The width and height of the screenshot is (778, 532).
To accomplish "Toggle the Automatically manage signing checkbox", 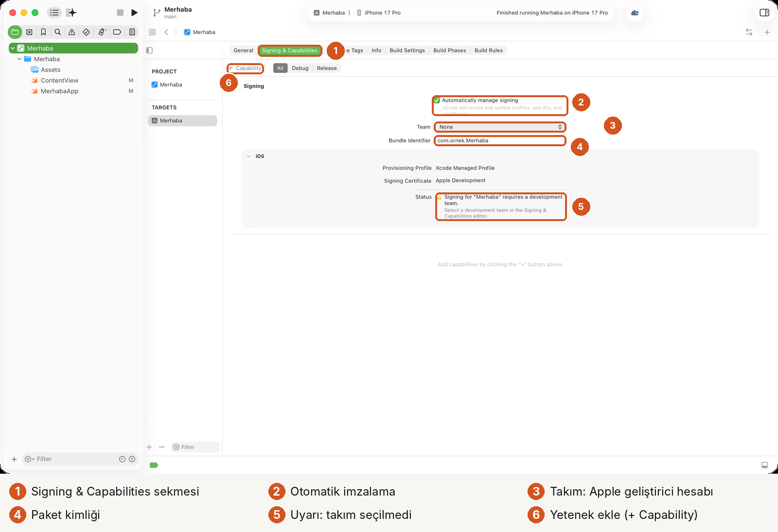I will point(437,100).
